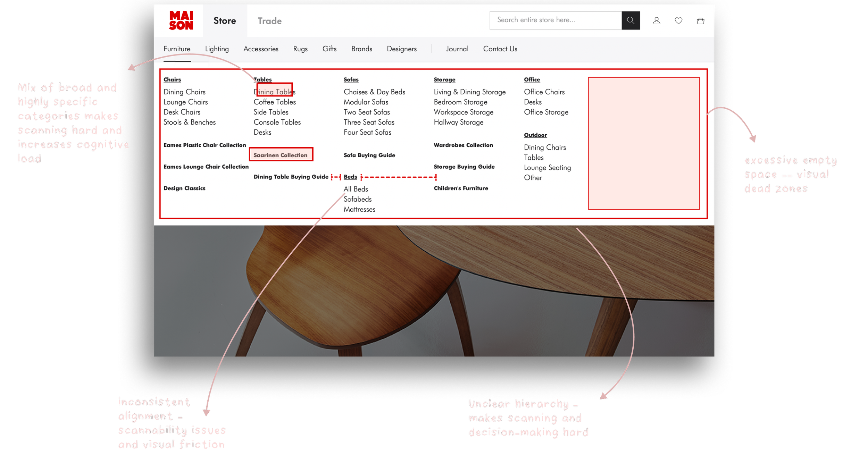Click the Bedroom Storage link
Screen dimensions: 868x455
point(460,102)
